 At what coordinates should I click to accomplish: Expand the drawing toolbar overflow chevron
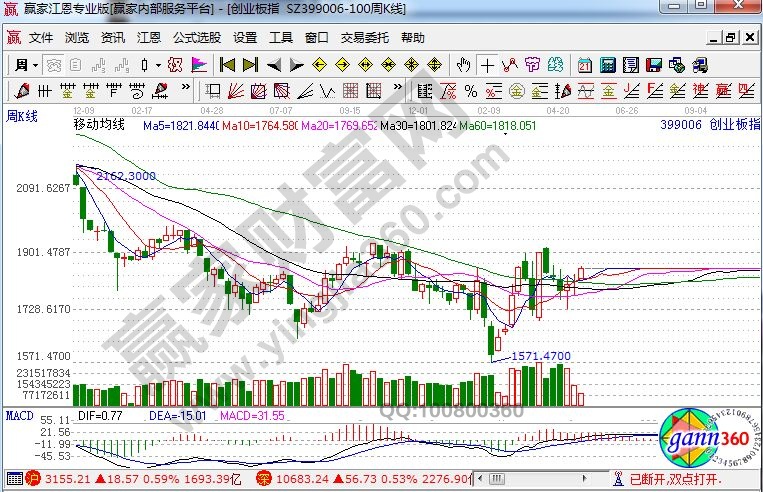coord(185,87)
